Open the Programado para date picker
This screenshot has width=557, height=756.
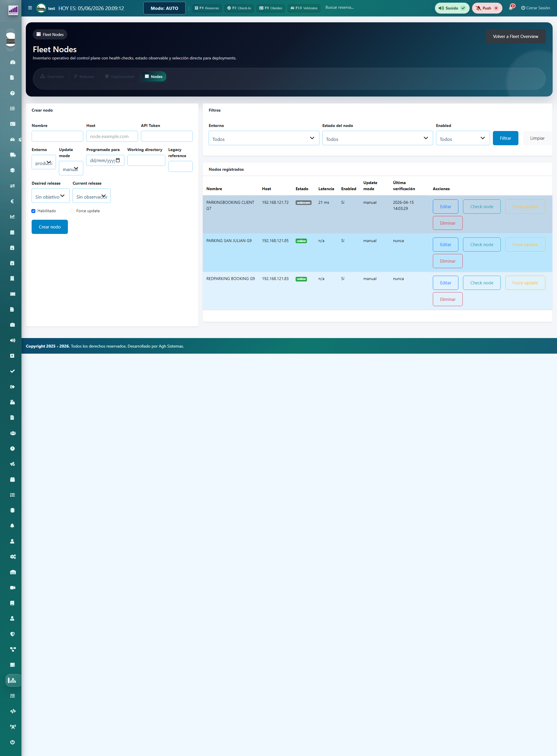(105, 160)
